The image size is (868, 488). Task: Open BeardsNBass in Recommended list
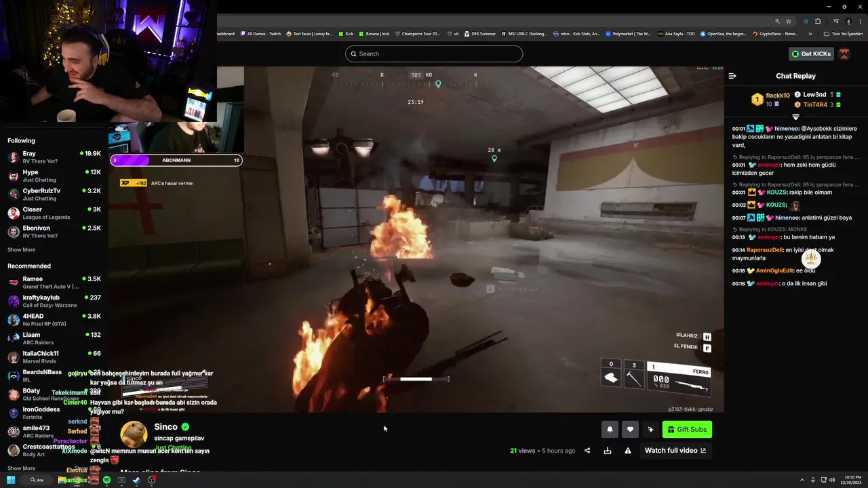54,375
